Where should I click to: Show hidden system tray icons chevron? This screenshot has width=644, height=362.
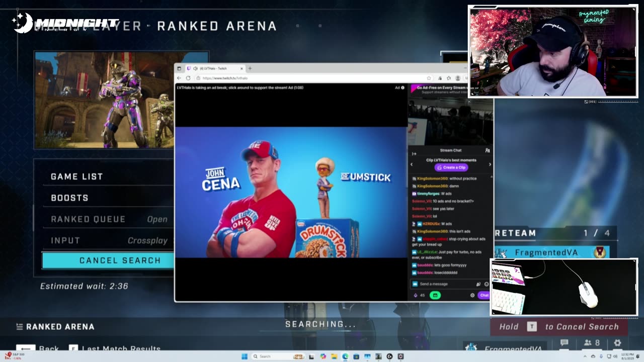586,356
